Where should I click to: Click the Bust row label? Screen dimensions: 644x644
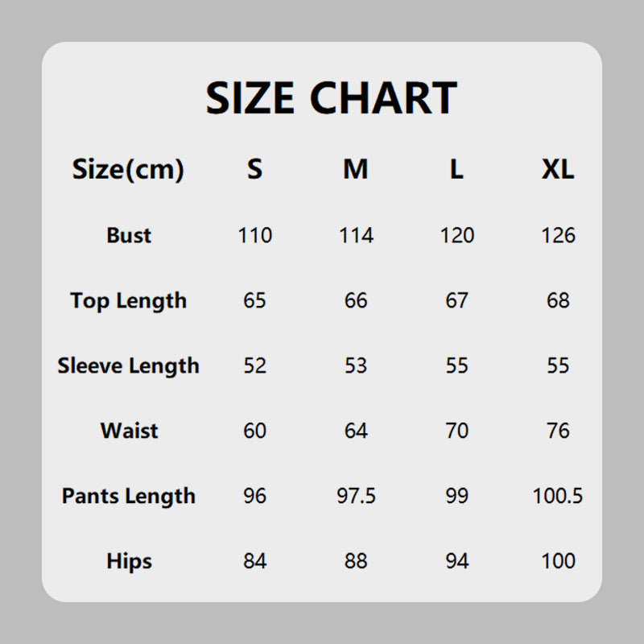(129, 235)
